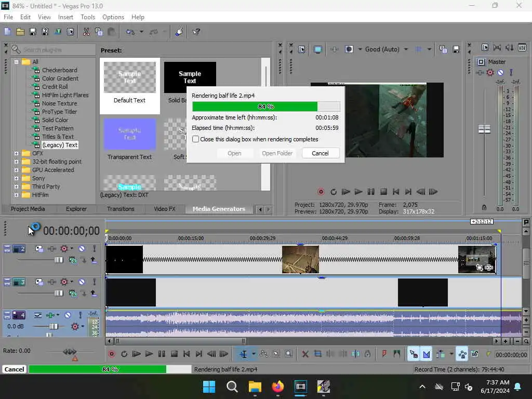Adjust video track 2 level slider

click(59, 260)
